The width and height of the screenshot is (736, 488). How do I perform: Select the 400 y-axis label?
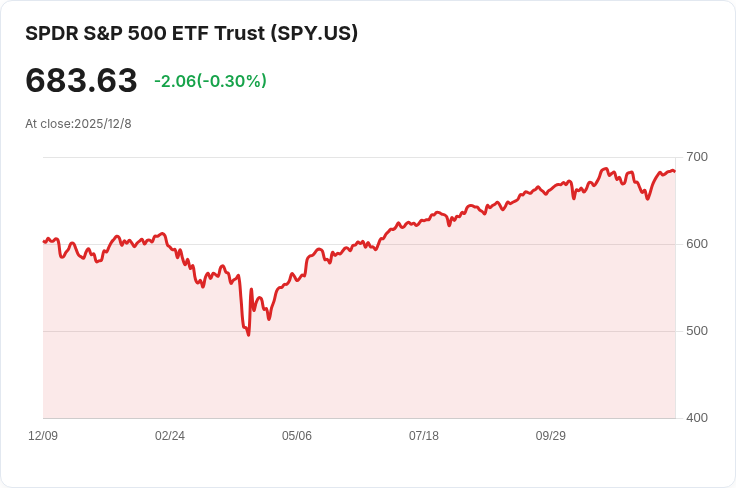pos(697,417)
